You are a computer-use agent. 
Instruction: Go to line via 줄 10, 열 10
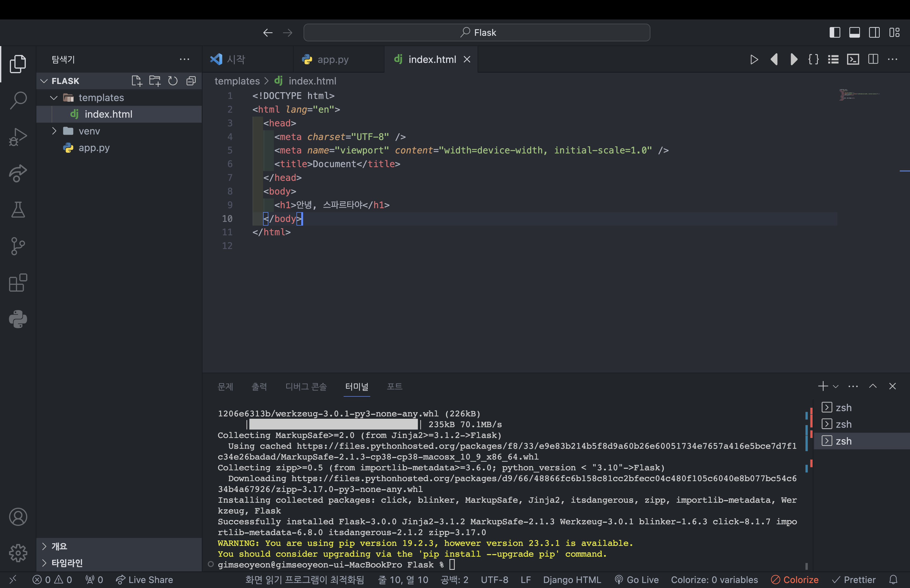pos(403,580)
